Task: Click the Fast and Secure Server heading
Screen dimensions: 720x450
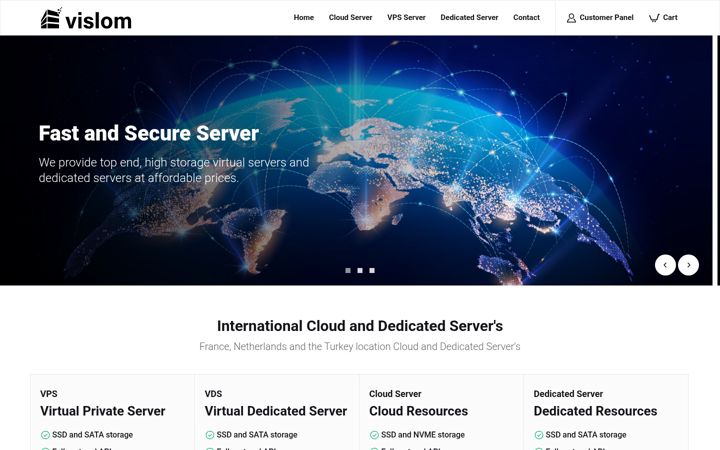Action: click(149, 133)
